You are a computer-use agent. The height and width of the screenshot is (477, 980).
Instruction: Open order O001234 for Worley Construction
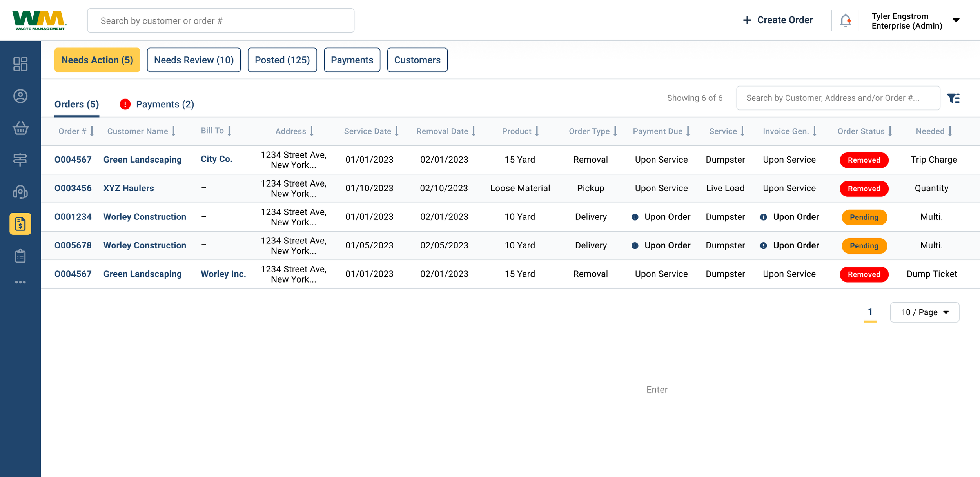[73, 216]
